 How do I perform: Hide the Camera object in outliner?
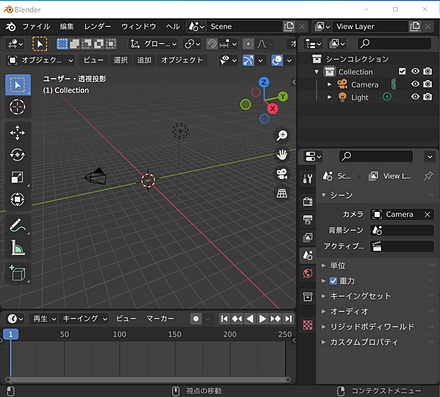(x=415, y=84)
